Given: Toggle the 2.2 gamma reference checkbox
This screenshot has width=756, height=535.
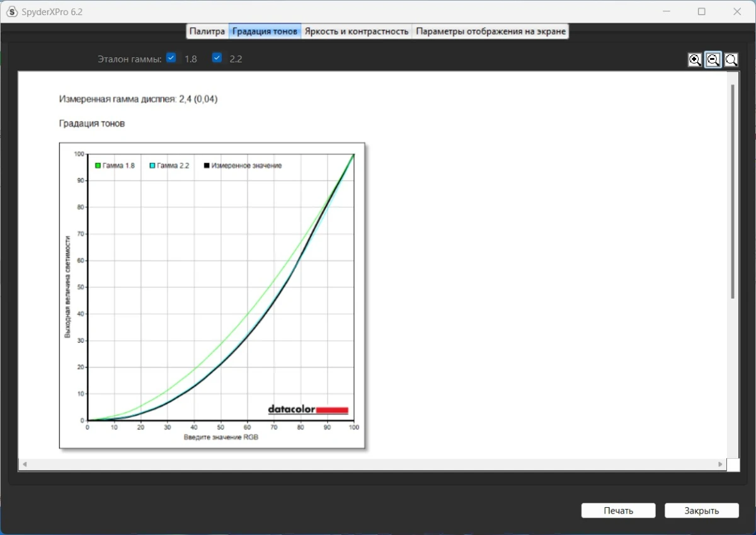Looking at the screenshot, I should point(217,58).
